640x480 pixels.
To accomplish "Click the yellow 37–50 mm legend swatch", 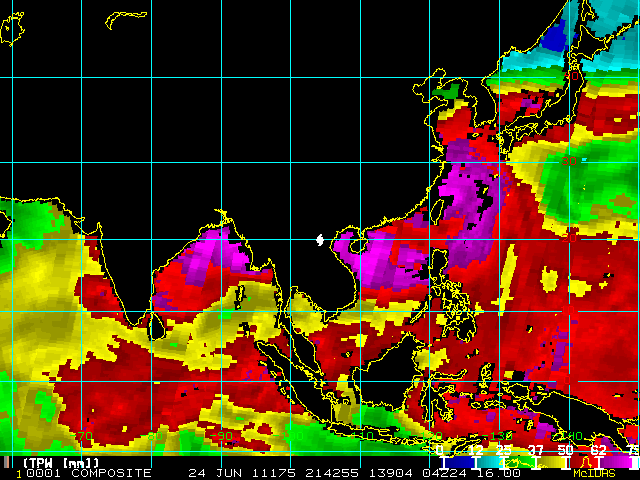I will click(552, 462).
